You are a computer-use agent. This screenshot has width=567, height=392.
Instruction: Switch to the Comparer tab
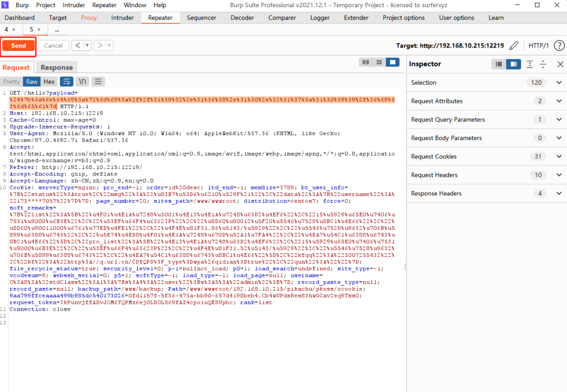tap(282, 18)
